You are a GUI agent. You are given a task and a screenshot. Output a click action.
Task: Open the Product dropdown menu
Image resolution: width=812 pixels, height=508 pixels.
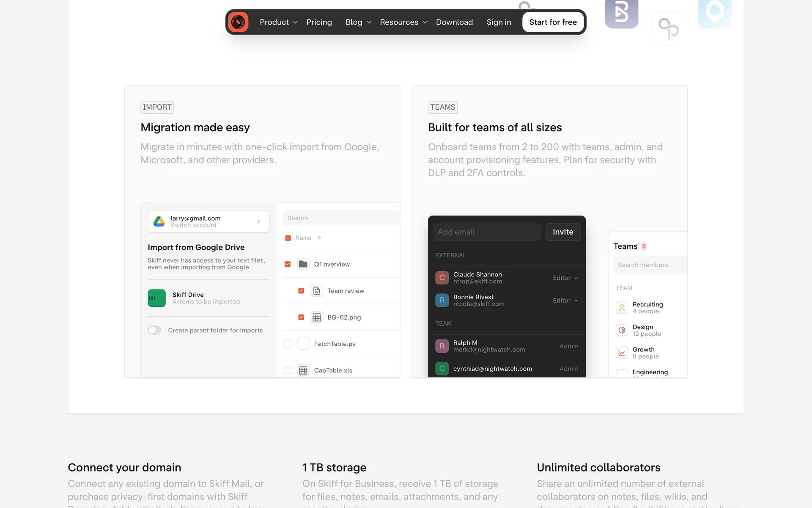(278, 22)
